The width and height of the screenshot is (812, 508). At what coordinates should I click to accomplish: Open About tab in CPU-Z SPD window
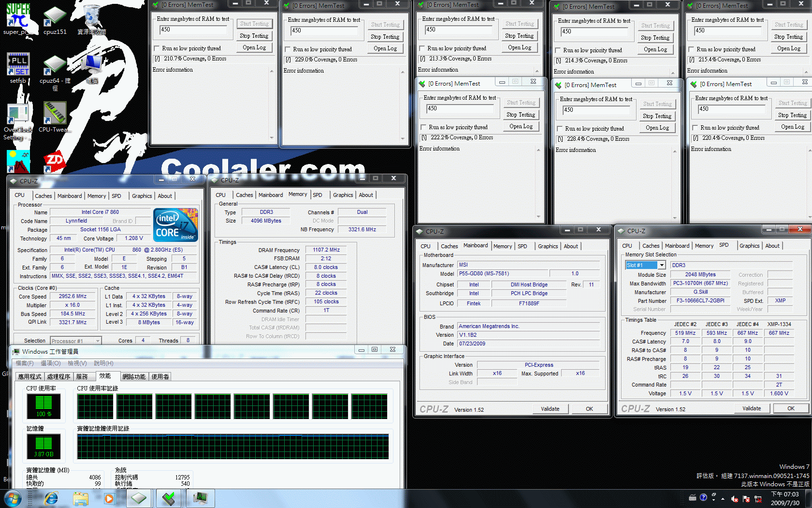(x=772, y=246)
